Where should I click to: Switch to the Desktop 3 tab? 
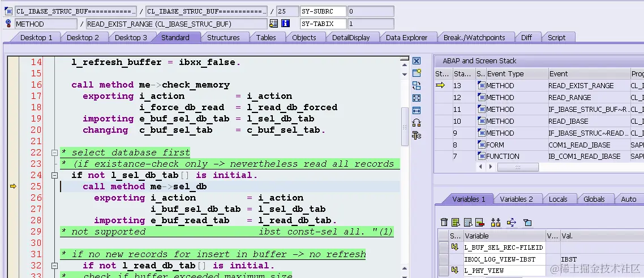tap(131, 37)
